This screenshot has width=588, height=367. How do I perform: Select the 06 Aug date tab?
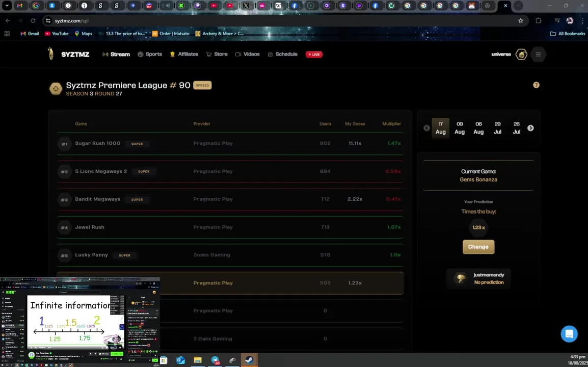(478, 128)
